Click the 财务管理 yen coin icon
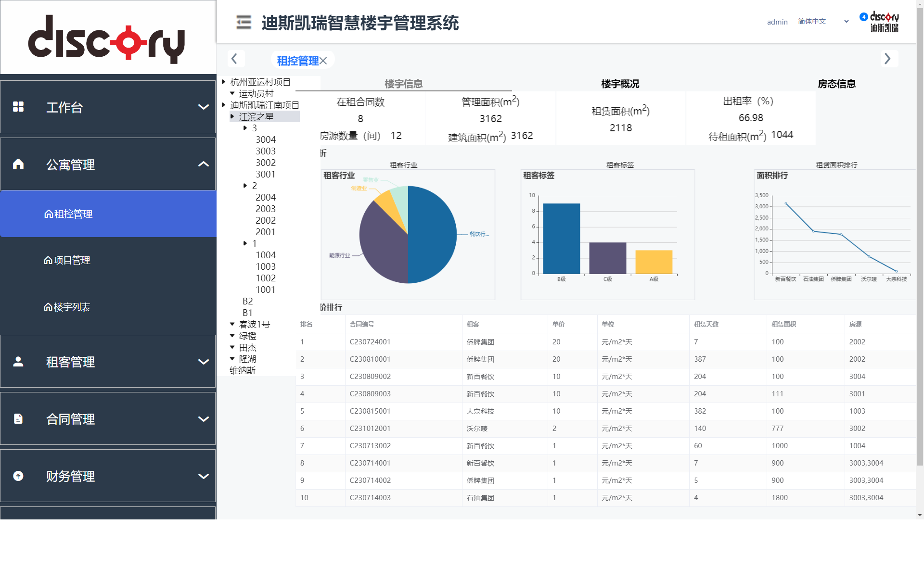 (18, 476)
